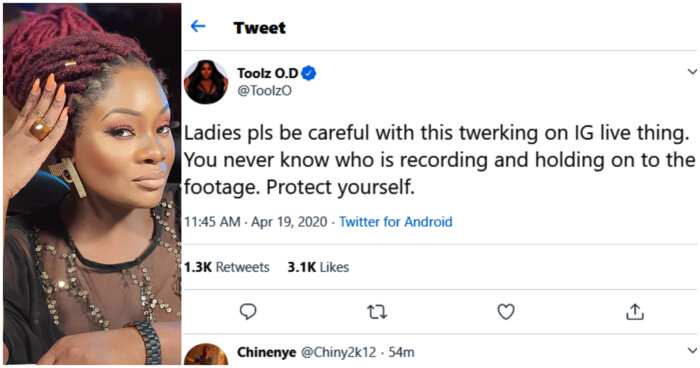Open Toolz O.D profile avatar

pos(206,82)
